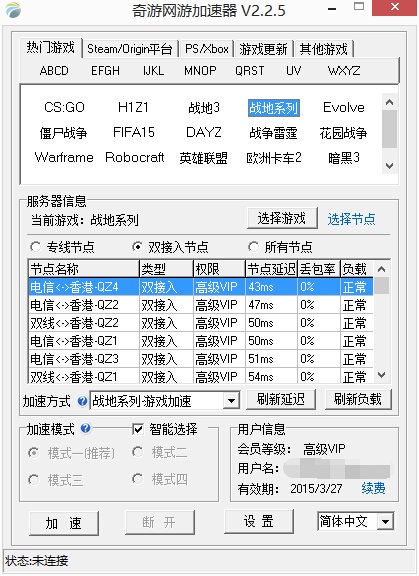The width and height of the screenshot is (419, 576).
Task: Select FIFA15 in game list
Action: coord(134,132)
